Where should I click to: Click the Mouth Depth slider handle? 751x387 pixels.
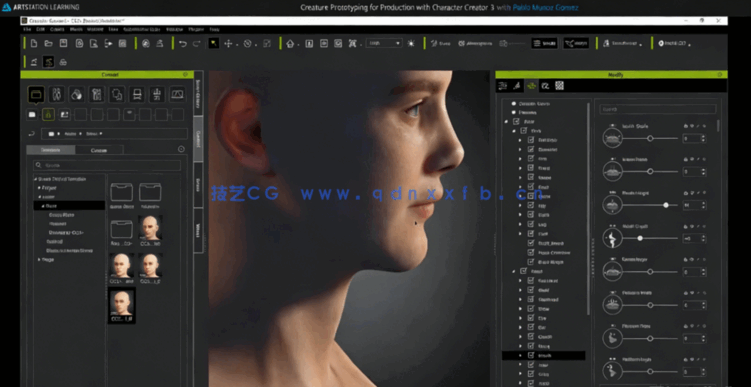coord(640,238)
